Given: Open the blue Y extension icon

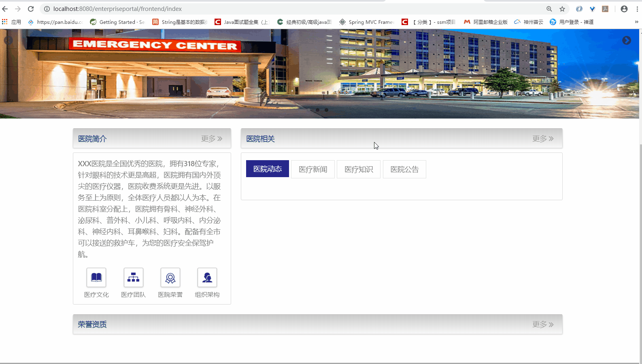Looking at the screenshot, I should coord(592,9).
